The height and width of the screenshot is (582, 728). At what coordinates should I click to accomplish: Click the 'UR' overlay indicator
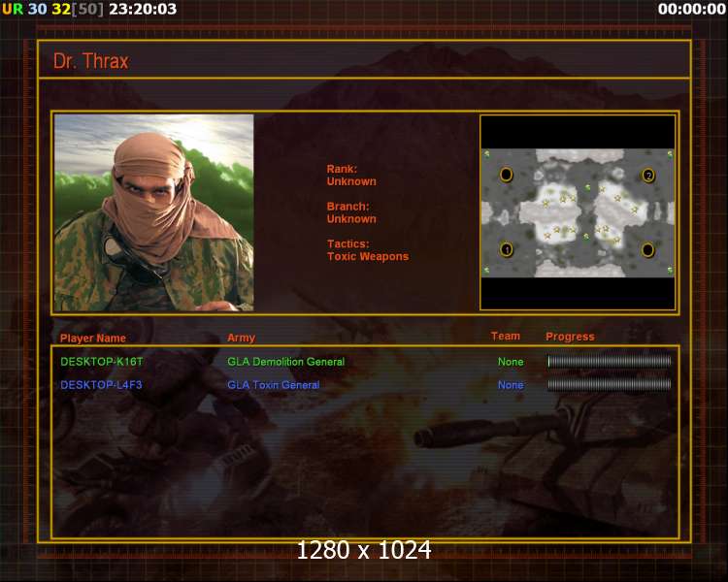pos(13,9)
